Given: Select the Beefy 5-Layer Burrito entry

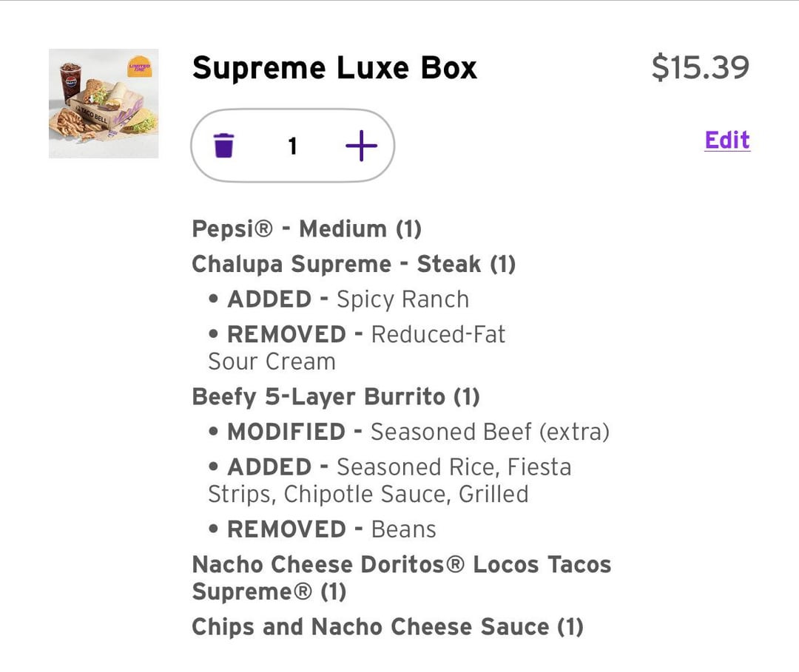Looking at the screenshot, I should 336,397.
